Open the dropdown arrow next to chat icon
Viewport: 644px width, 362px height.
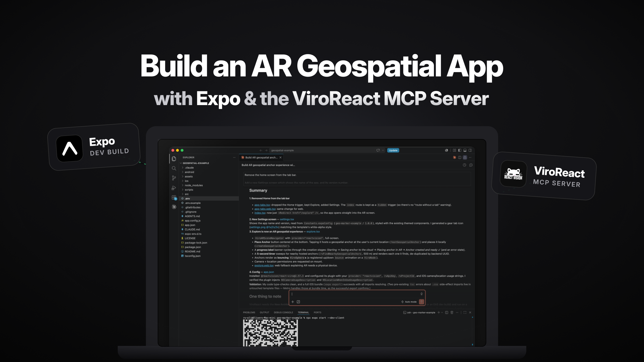(x=383, y=150)
